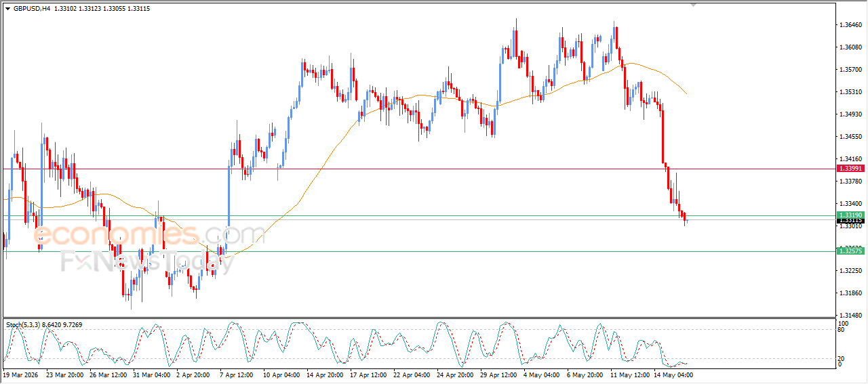
Task: Click the 4 May 04:00 date label
Action: (x=542, y=374)
